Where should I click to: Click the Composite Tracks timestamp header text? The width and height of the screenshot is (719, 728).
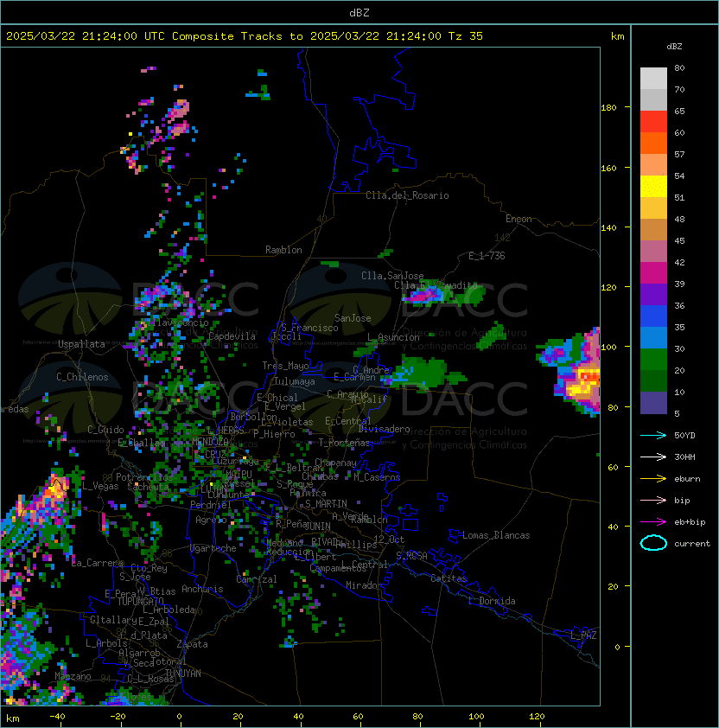245,36
